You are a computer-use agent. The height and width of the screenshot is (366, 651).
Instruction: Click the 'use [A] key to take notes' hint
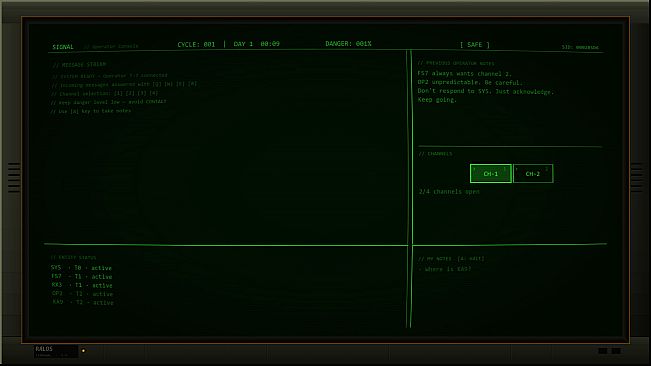(x=91, y=111)
